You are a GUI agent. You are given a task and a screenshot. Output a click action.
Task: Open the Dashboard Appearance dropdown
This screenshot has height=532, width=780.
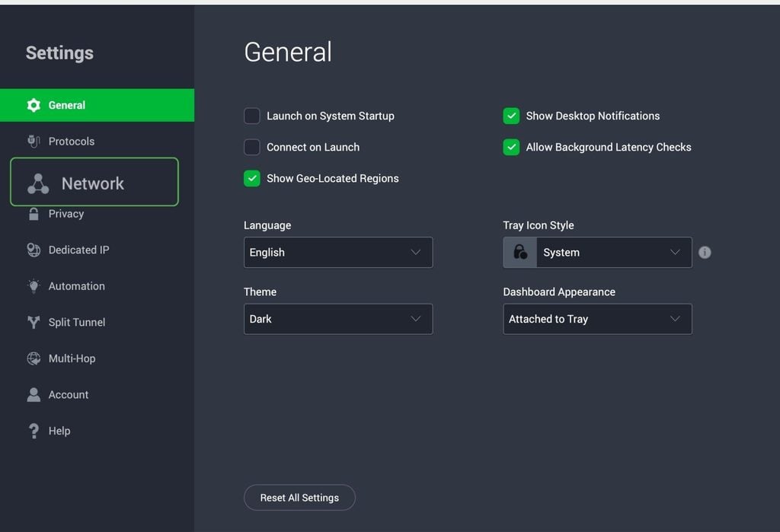click(597, 319)
